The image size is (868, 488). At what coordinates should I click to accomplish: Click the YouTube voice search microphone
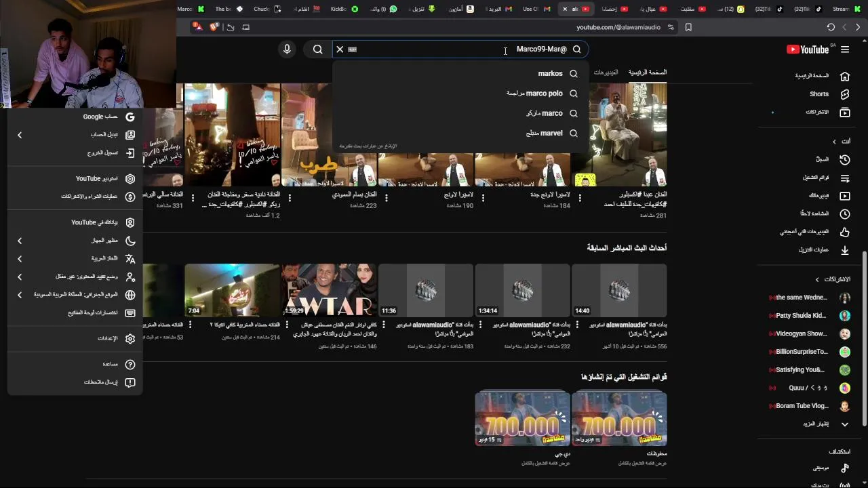[287, 49]
